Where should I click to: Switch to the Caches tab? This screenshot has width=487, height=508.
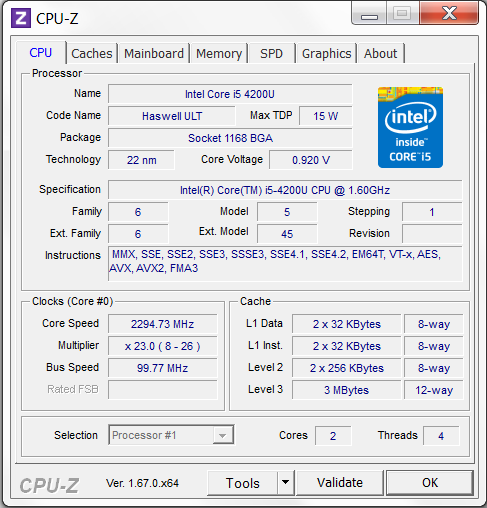click(92, 53)
